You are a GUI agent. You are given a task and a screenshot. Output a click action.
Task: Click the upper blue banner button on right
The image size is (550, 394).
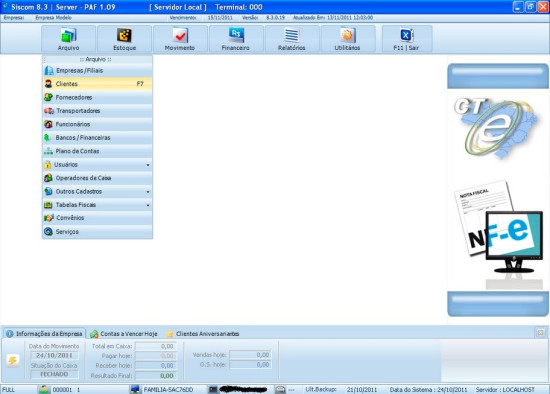click(498, 76)
